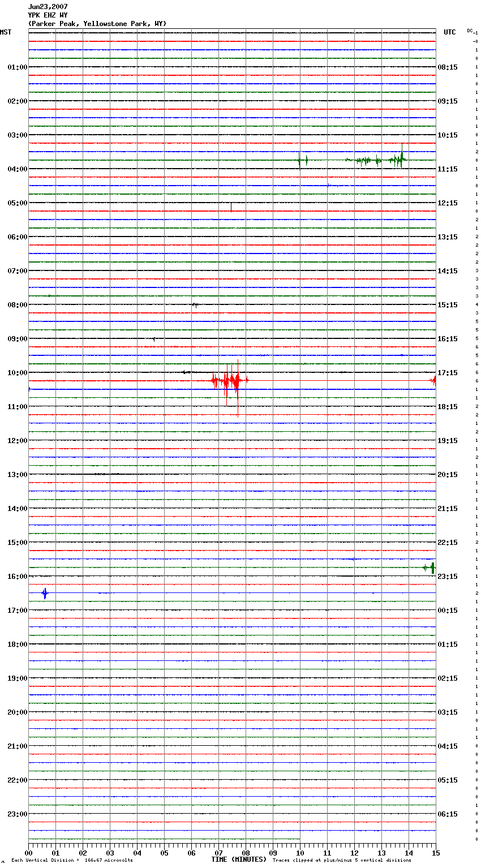Select the 11:15 UTC time label
The image size is (481, 868).
(x=448, y=169)
